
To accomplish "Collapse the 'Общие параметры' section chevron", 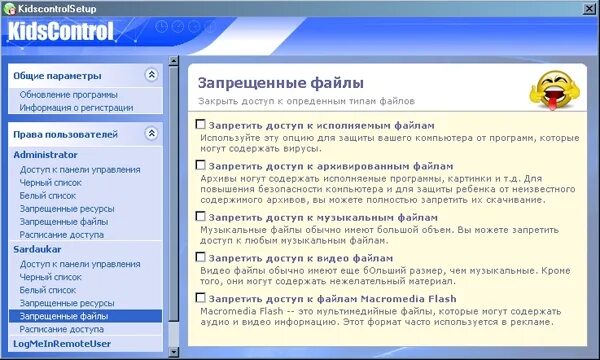I will (x=152, y=75).
